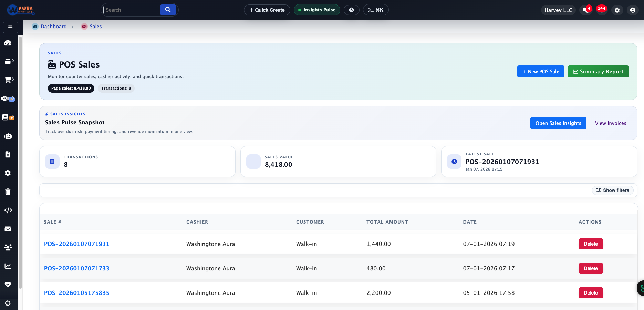
Task: Open sale POS-20260107071733 link
Action: [77, 268]
